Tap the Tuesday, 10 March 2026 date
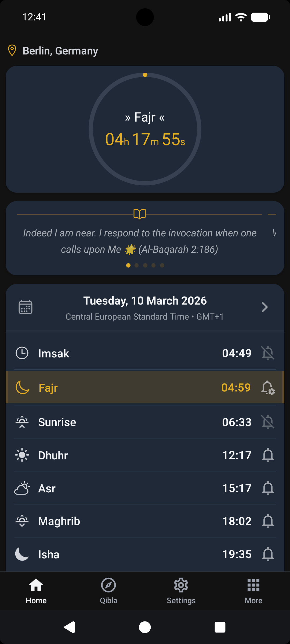 (145, 301)
